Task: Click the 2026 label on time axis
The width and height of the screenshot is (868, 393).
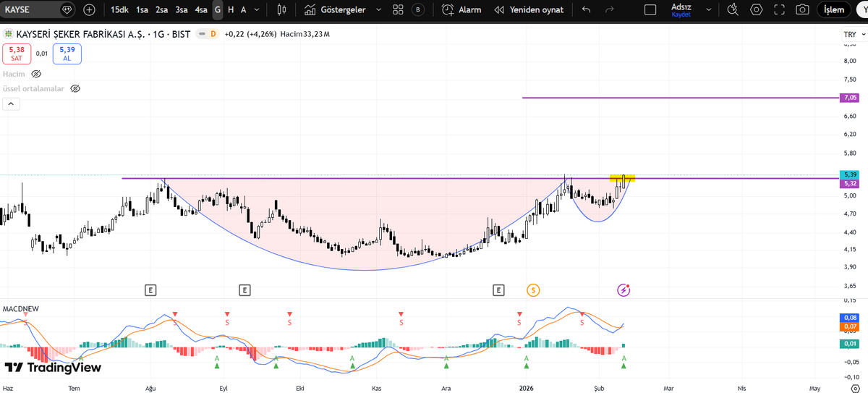Action: [527, 388]
